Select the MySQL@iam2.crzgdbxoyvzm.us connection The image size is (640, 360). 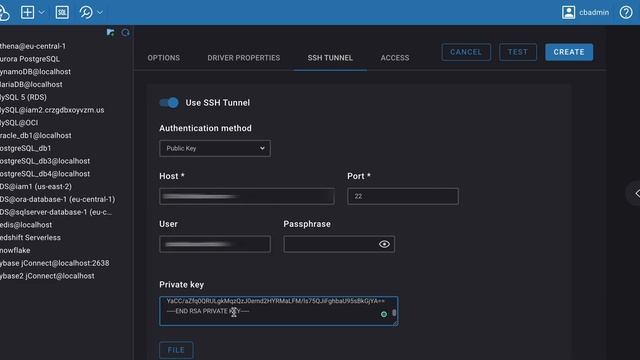tap(52, 110)
